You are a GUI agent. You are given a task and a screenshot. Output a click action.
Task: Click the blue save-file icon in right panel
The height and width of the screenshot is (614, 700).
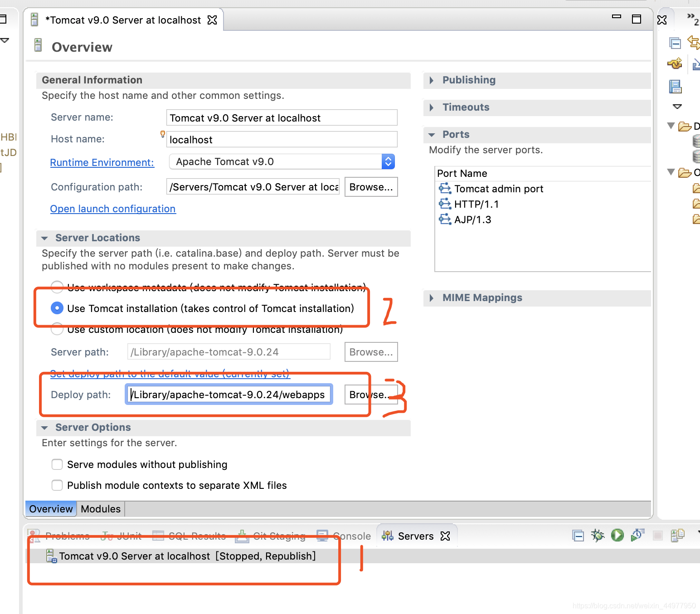click(676, 86)
